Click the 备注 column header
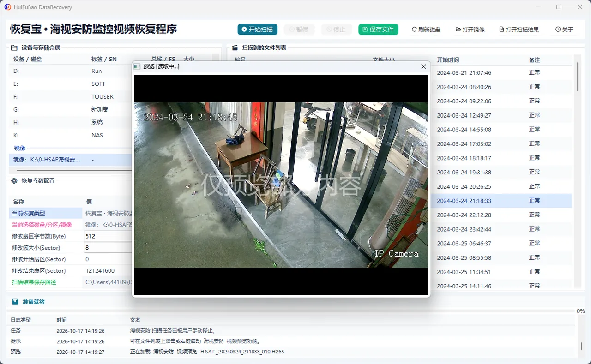Image resolution: width=591 pixels, height=364 pixels. coord(534,60)
